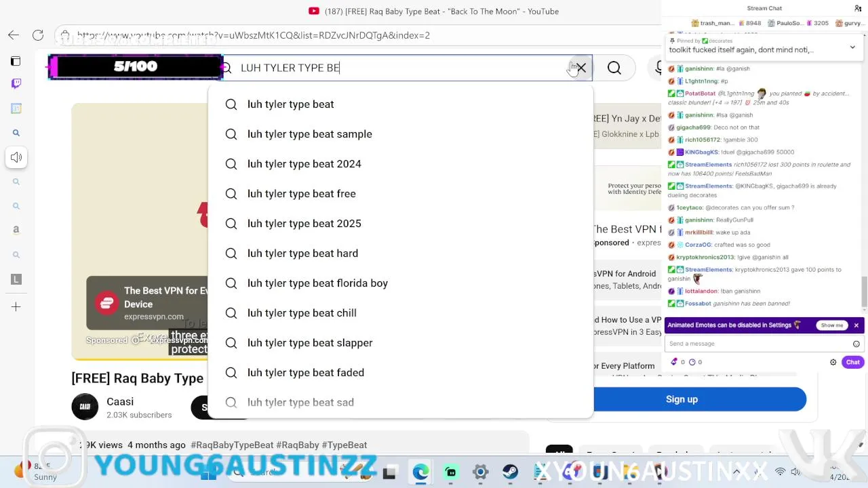Viewport: 868px width, 488px height.
Task: Open the chat community users icon
Action: pyautogui.click(x=858, y=8)
